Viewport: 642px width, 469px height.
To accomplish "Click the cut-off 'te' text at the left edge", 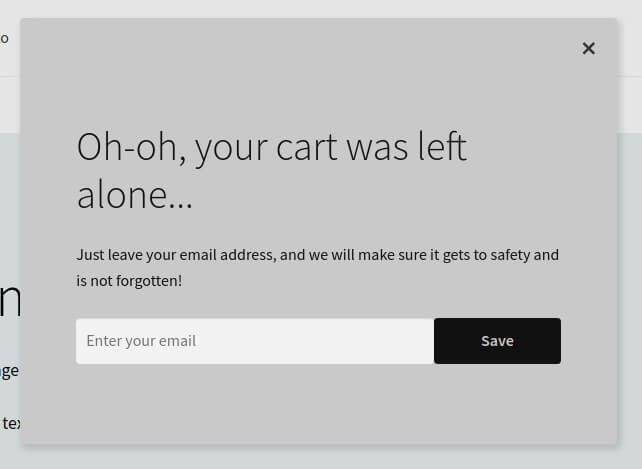I will [10, 423].
